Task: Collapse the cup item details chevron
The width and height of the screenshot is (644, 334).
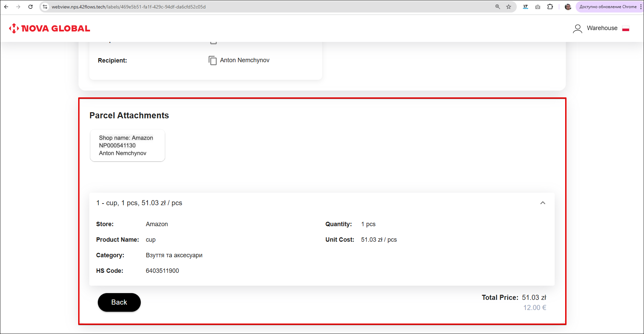Action: (x=543, y=203)
